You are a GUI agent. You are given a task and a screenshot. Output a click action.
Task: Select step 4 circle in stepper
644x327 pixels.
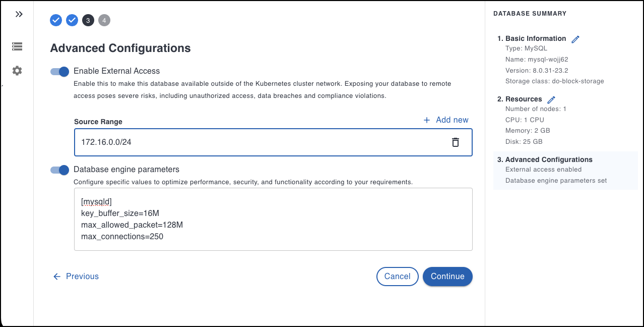pyautogui.click(x=104, y=20)
